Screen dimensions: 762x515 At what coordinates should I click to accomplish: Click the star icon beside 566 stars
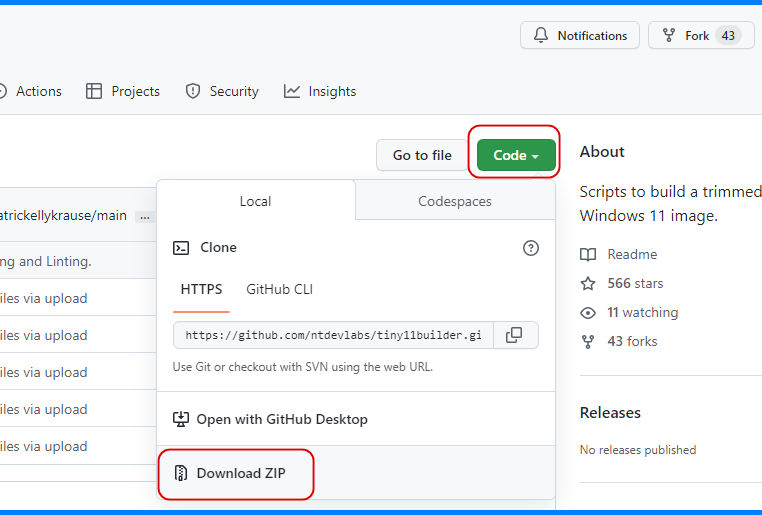point(589,283)
